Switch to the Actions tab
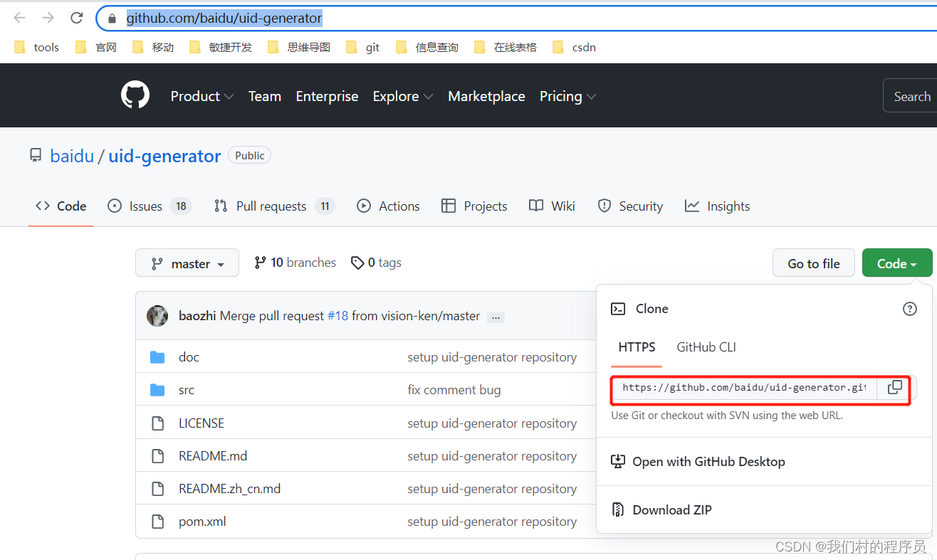This screenshot has width=937, height=560. (x=388, y=206)
